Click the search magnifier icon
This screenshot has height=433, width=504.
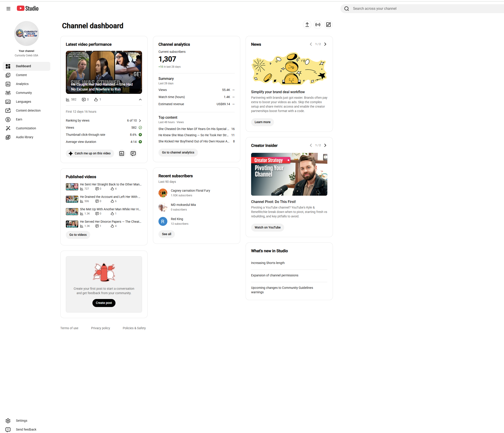coord(347,8)
